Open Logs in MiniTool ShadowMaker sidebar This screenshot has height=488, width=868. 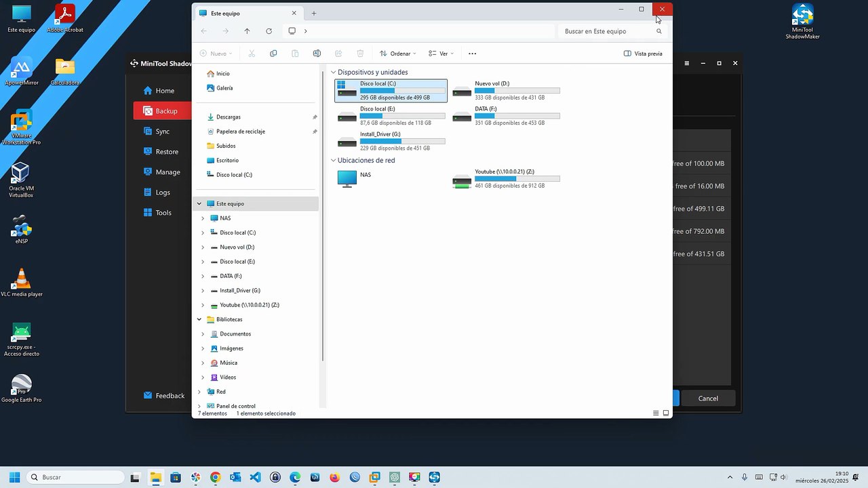coord(157,192)
